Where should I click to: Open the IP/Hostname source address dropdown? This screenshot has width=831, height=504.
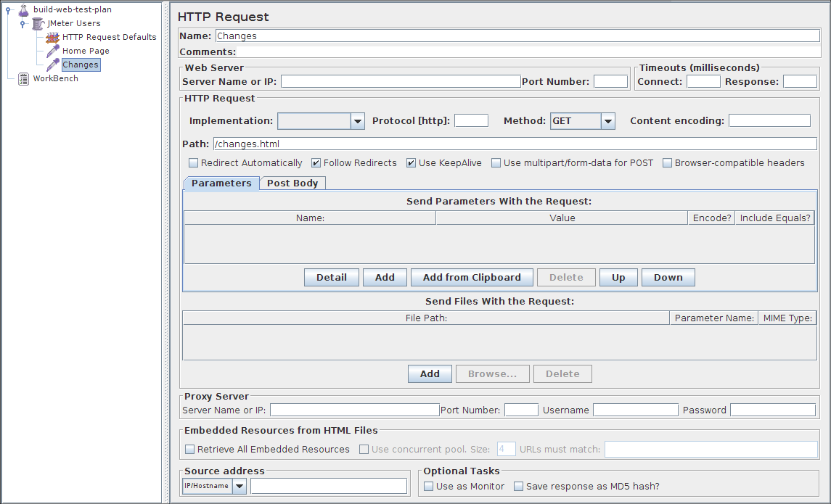tap(240, 486)
